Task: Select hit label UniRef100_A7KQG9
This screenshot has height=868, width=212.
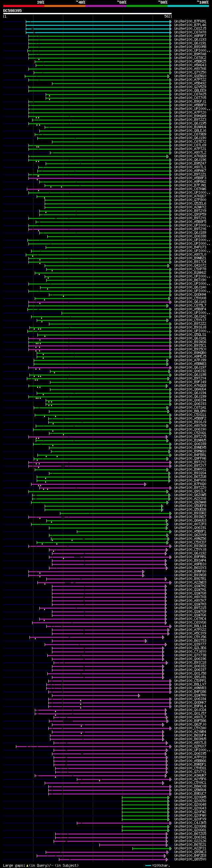Action: pos(190,156)
